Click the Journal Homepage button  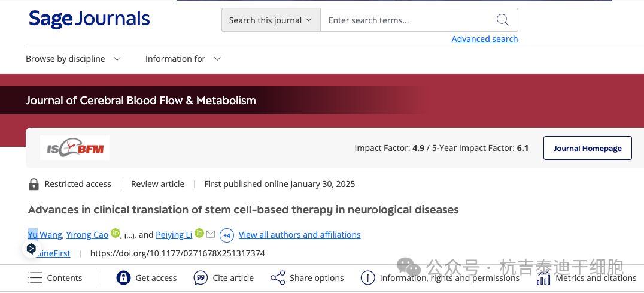587,148
